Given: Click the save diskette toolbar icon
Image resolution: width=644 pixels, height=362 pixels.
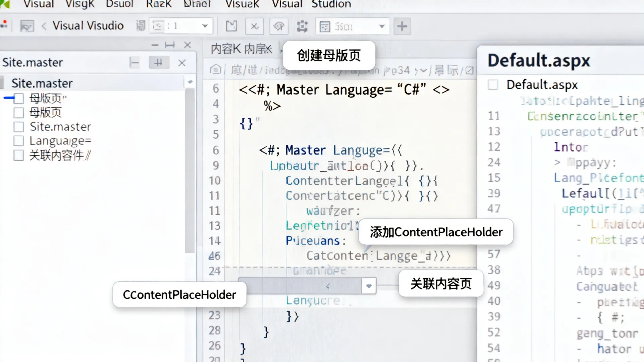Looking at the screenshot, I should point(231,26).
